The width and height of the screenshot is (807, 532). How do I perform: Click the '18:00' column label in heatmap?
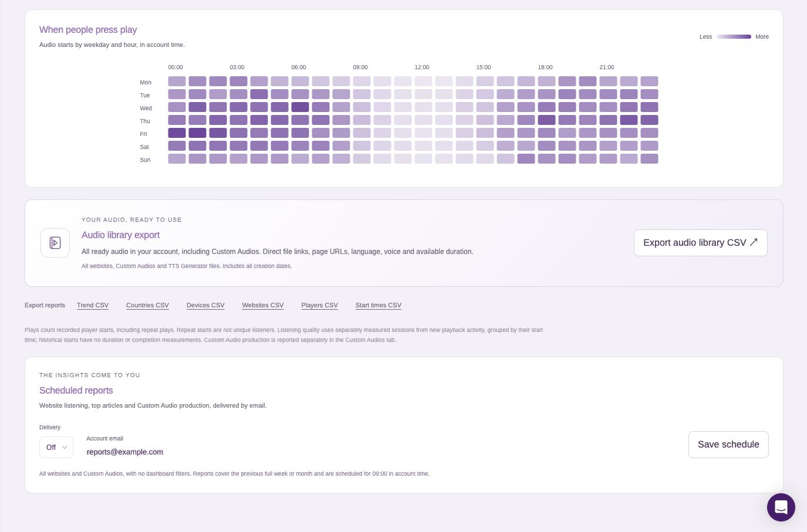point(545,67)
